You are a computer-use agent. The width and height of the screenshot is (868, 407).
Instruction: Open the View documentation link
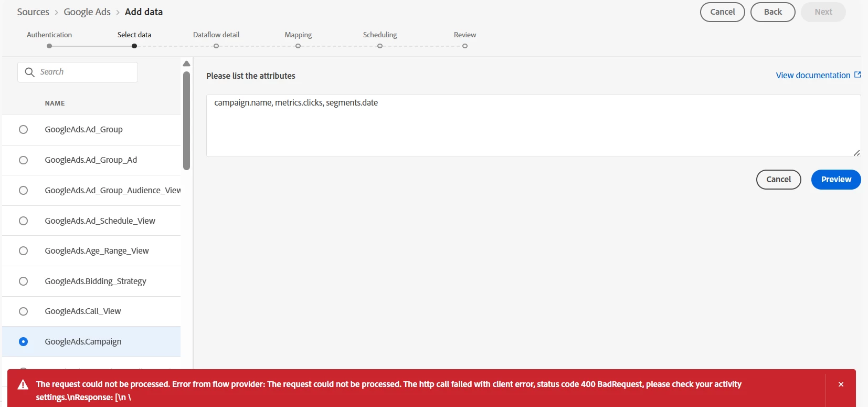(813, 75)
